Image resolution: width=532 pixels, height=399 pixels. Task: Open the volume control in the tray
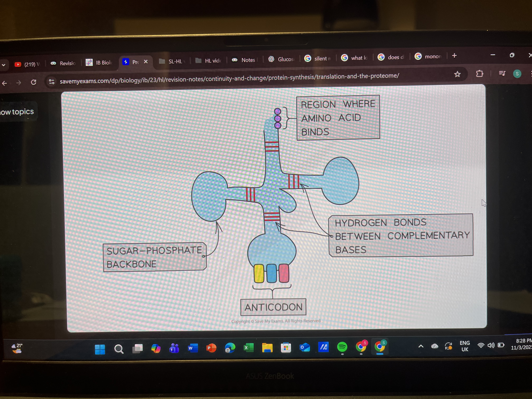pos(491,345)
